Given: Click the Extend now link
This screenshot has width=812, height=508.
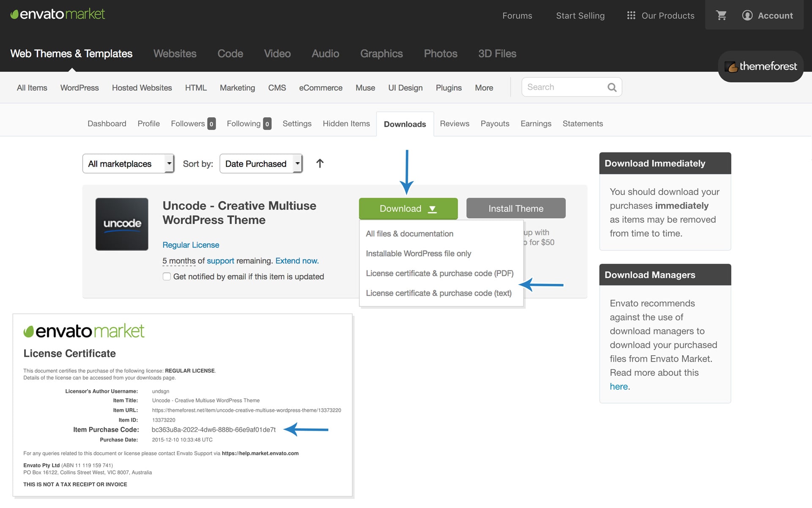Looking at the screenshot, I should [x=297, y=261].
